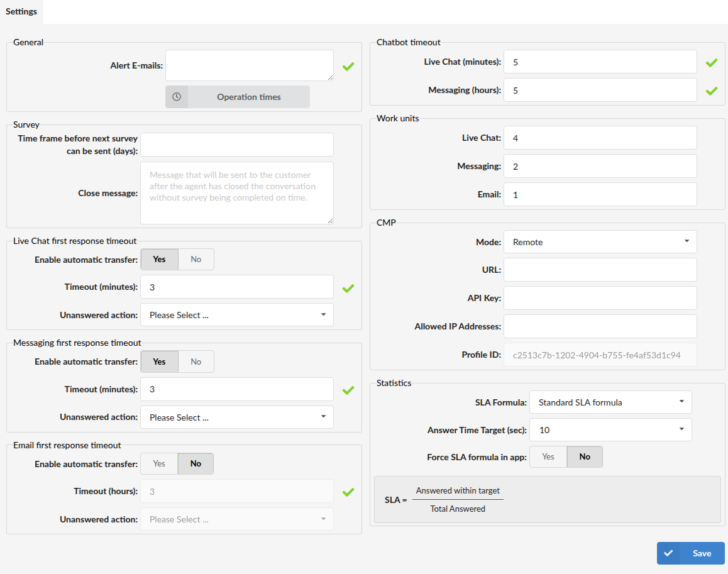Click the Profile ID field
This screenshot has height=574, width=728.
(600, 355)
